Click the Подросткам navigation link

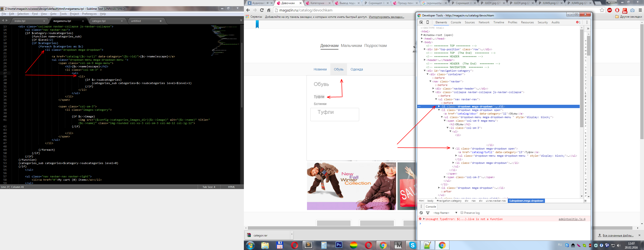376,45
